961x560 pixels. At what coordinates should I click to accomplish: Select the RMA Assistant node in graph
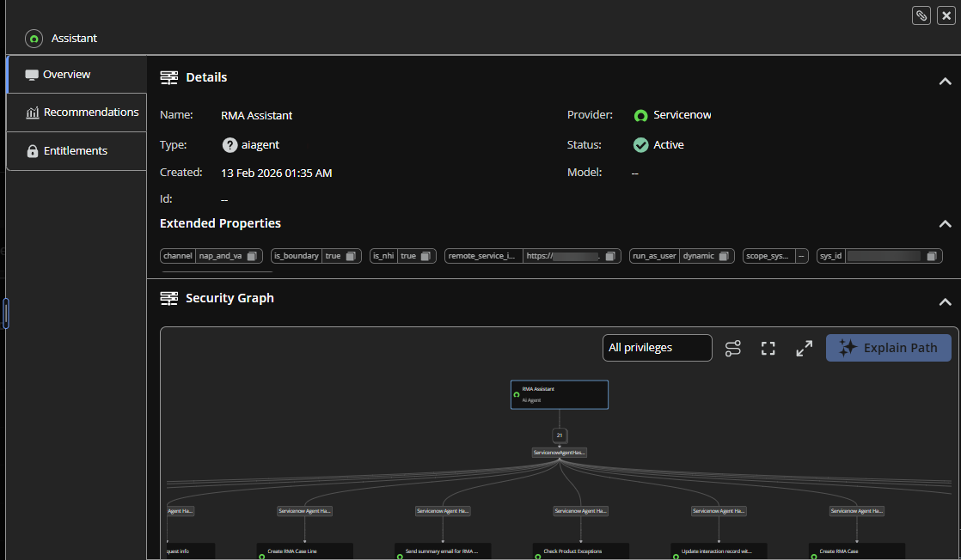tap(560, 394)
